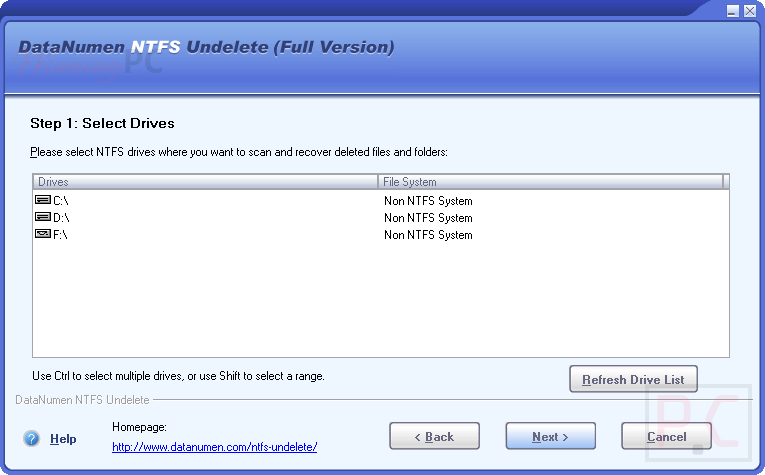
Task: Select the D:\ drive icon
Action: 43,217
